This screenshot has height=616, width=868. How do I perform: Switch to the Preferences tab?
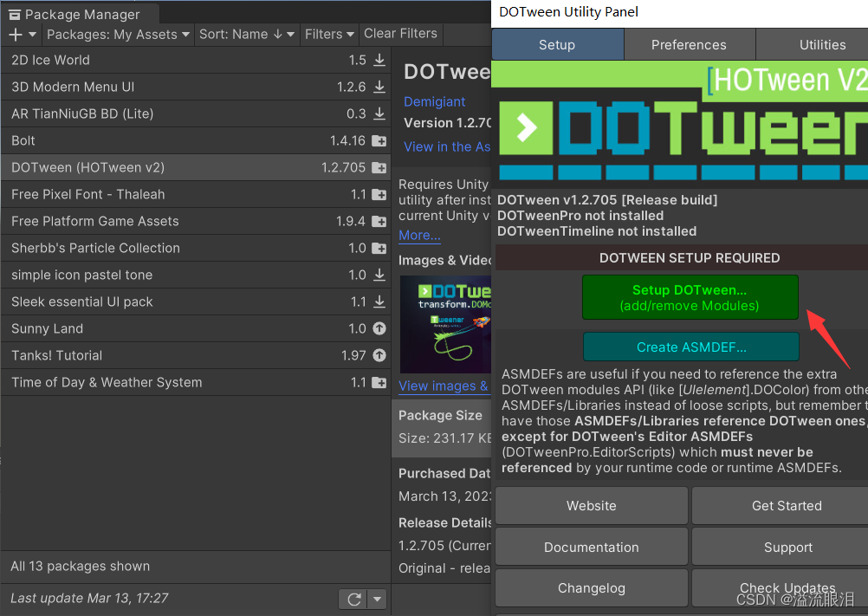tap(690, 44)
